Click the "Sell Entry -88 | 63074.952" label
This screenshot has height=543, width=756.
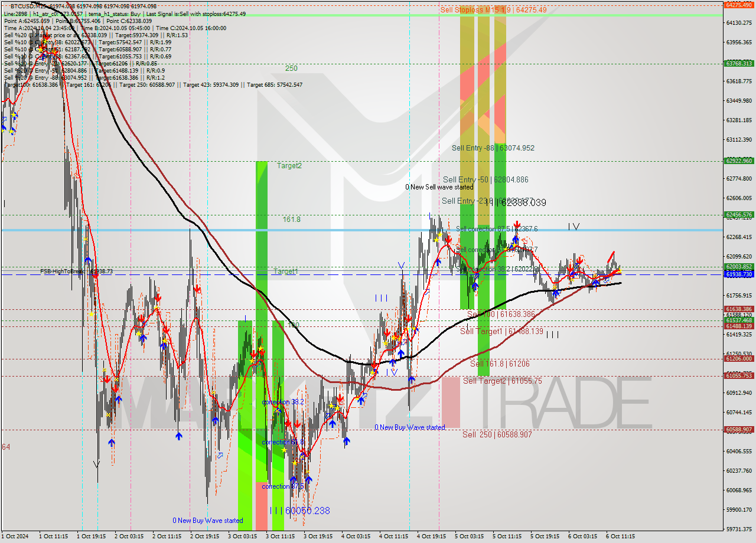(493, 148)
